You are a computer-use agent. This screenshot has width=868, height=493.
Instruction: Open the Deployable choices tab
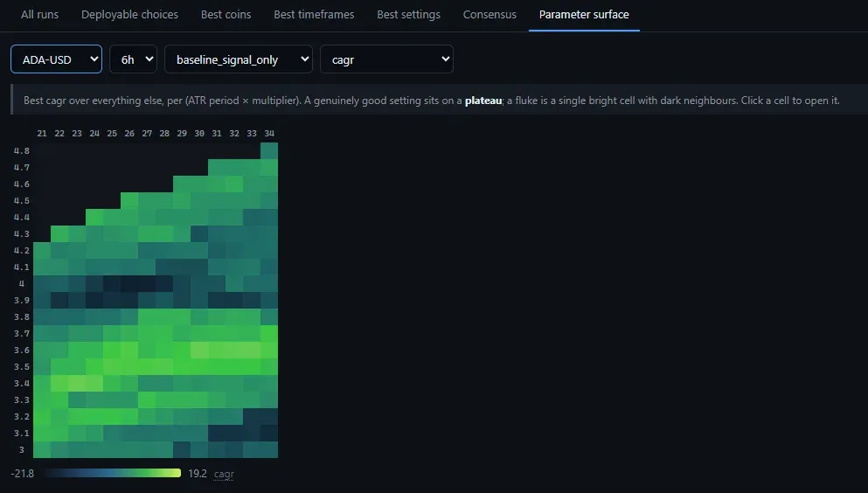[x=129, y=14]
